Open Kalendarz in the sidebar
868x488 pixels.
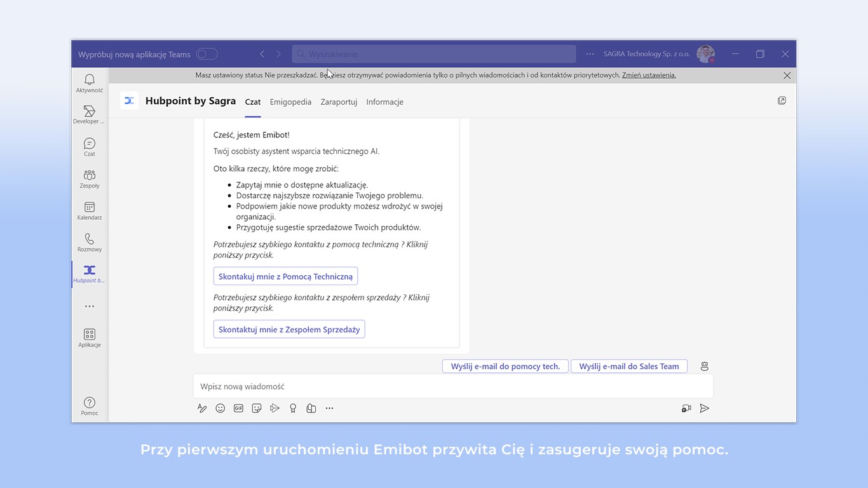[x=90, y=210]
